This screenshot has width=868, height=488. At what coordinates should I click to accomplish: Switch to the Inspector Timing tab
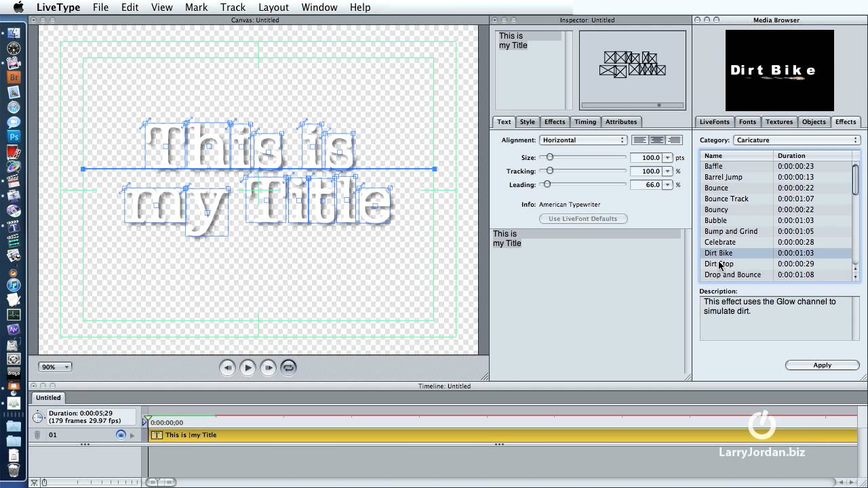(x=585, y=122)
